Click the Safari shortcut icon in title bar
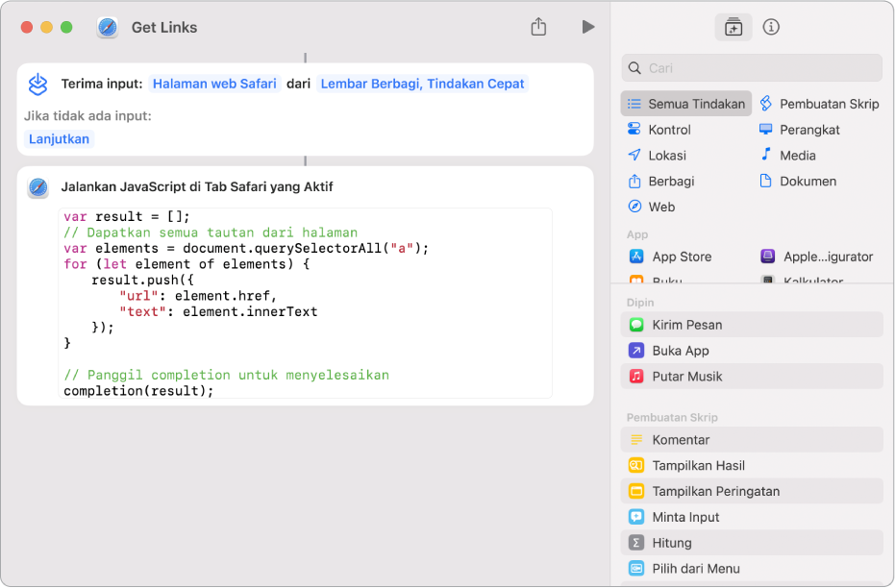Image resolution: width=895 pixels, height=588 pixels. pyautogui.click(x=108, y=27)
